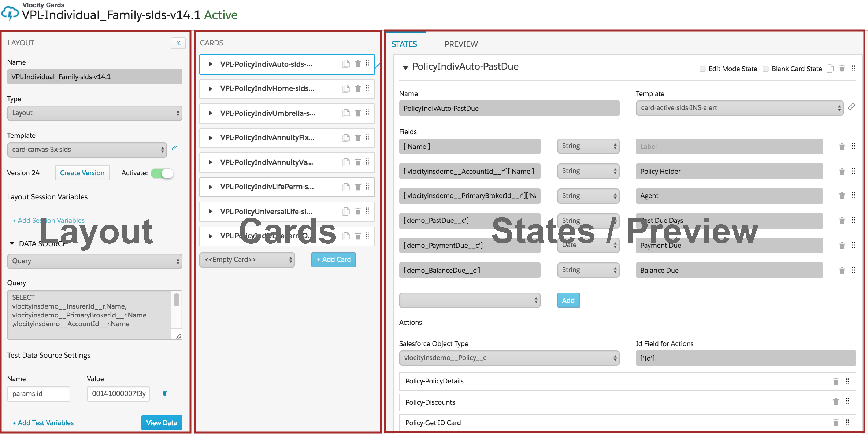Click the query textarea scrollbar
The width and height of the screenshot is (868, 434).
[x=177, y=299]
